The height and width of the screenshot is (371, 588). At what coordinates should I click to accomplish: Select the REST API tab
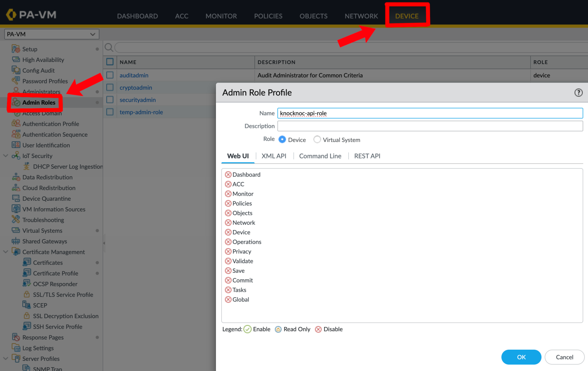click(367, 156)
